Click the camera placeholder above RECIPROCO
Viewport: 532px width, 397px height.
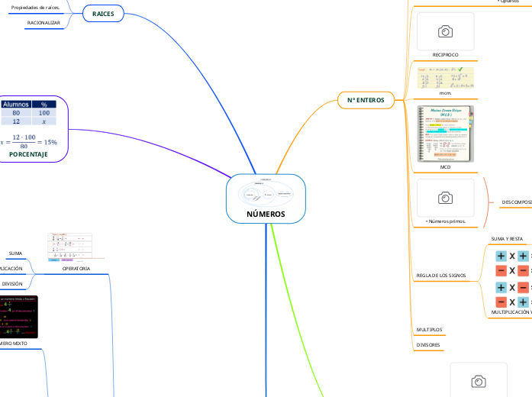pyautogui.click(x=445, y=31)
